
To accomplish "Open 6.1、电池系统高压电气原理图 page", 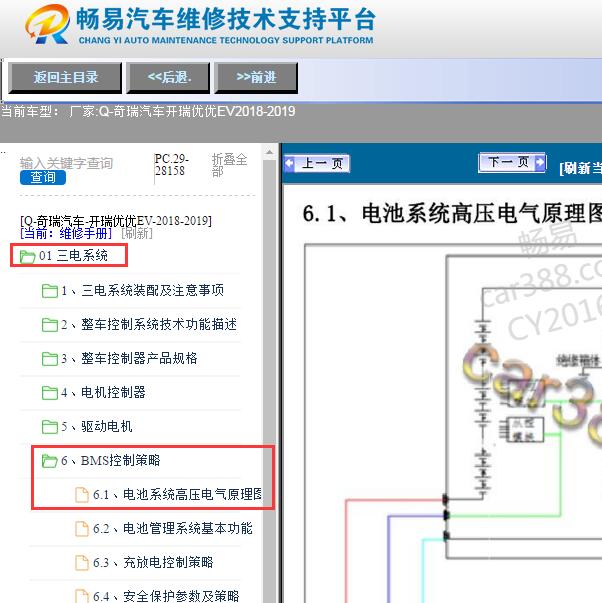I will coord(177,494).
